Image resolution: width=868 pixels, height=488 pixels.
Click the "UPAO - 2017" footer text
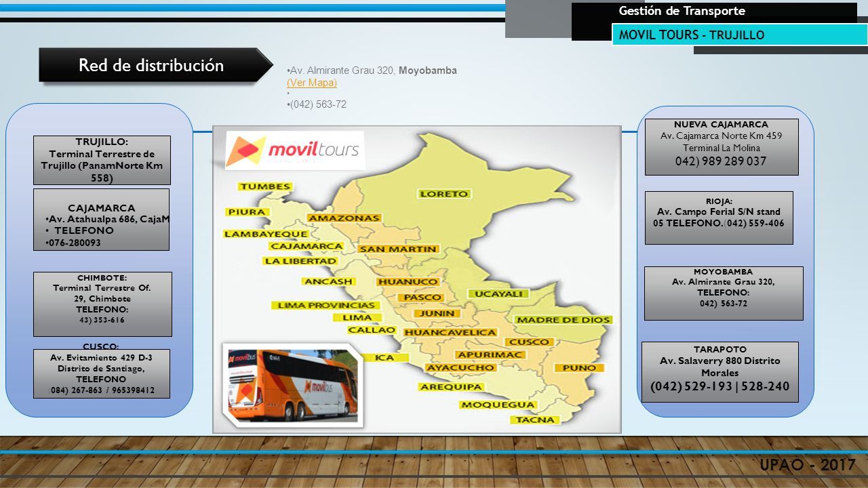(x=808, y=465)
